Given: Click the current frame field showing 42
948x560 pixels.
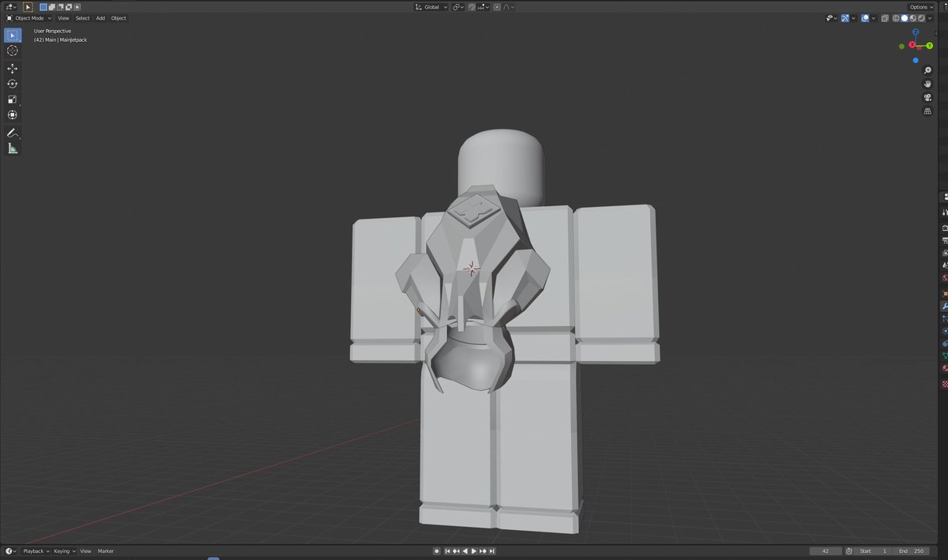Looking at the screenshot, I should (826, 551).
